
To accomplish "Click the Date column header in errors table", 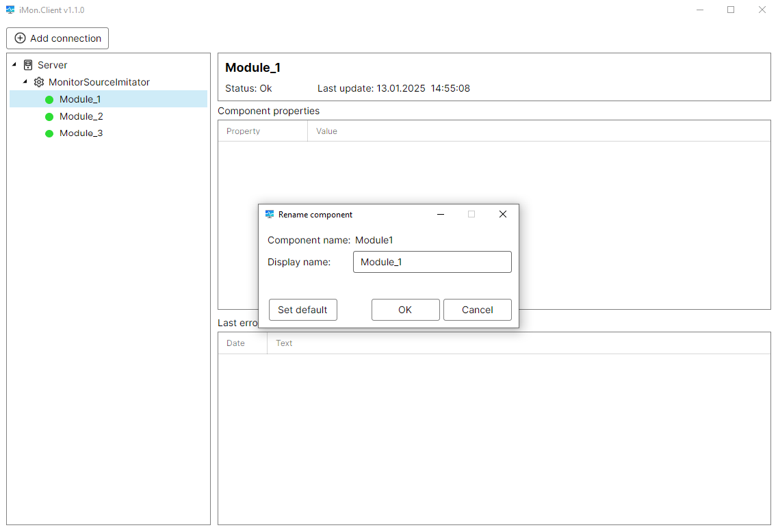I will [235, 343].
